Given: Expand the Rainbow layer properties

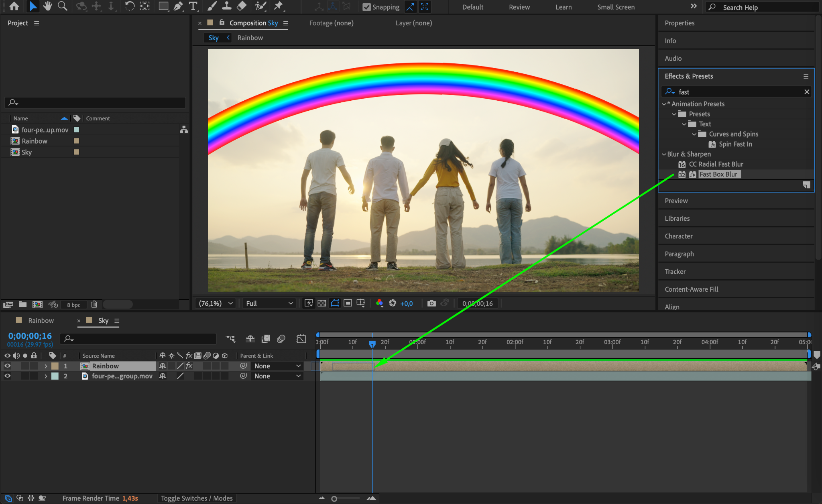Looking at the screenshot, I should click(x=46, y=366).
